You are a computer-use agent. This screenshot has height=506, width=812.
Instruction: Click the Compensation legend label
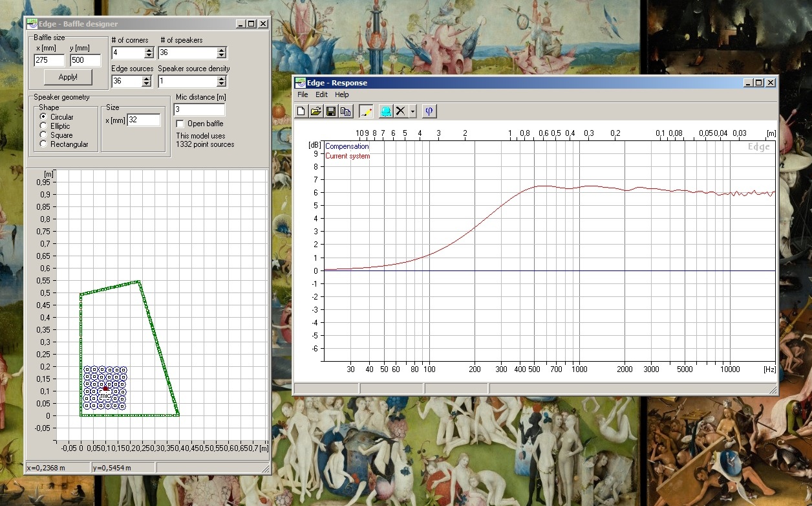(347, 147)
